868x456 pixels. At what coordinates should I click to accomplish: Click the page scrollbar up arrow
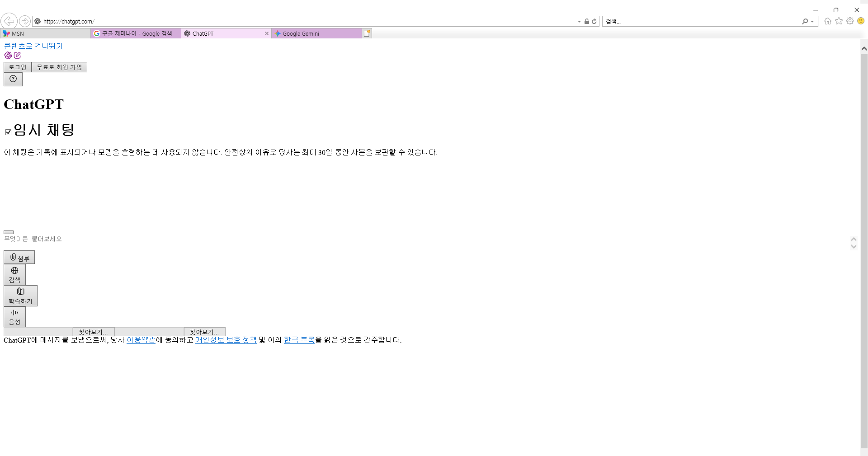[864, 48]
